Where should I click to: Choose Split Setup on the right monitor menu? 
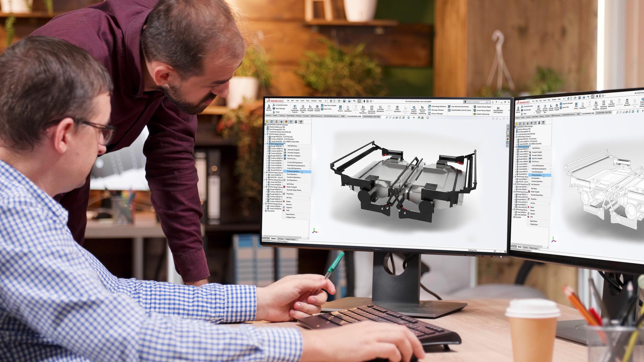pyautogui.click(x=534, y=189)
